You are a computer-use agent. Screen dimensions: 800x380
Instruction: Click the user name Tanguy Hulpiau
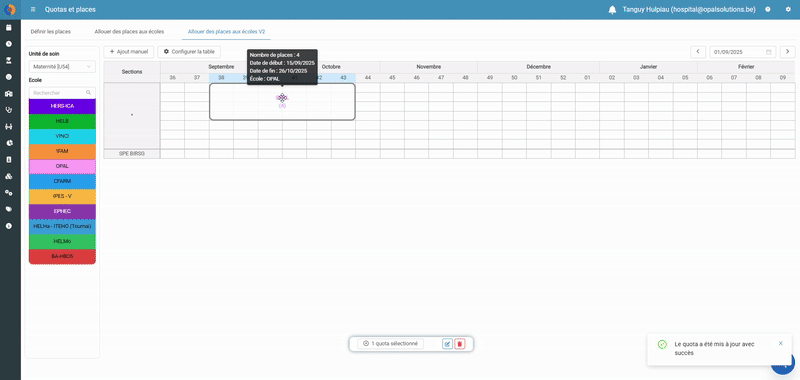(689, 10)
